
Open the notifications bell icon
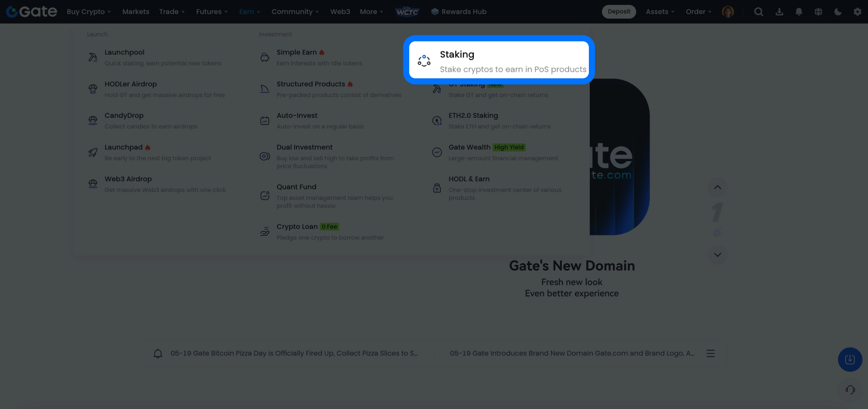point(799,11)
